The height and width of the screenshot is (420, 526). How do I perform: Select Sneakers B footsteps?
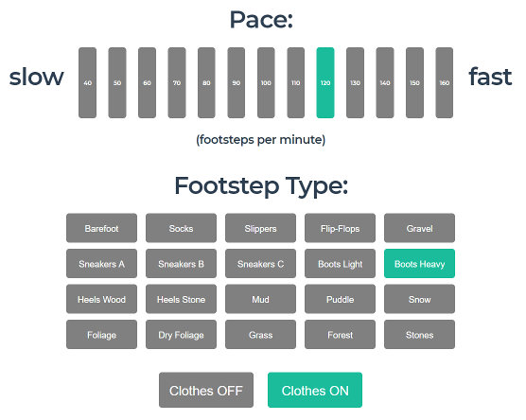pos(181,264)
